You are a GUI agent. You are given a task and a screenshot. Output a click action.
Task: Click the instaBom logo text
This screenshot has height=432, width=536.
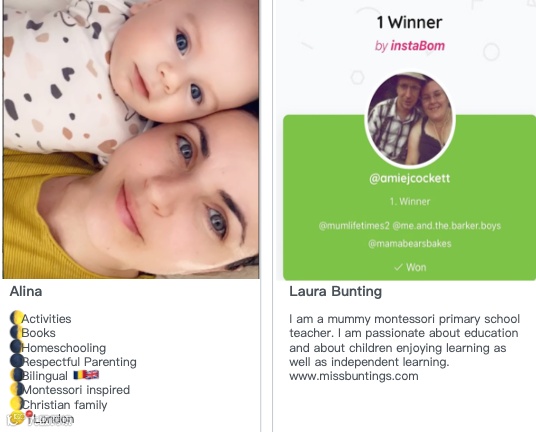(x=418, y=45)
